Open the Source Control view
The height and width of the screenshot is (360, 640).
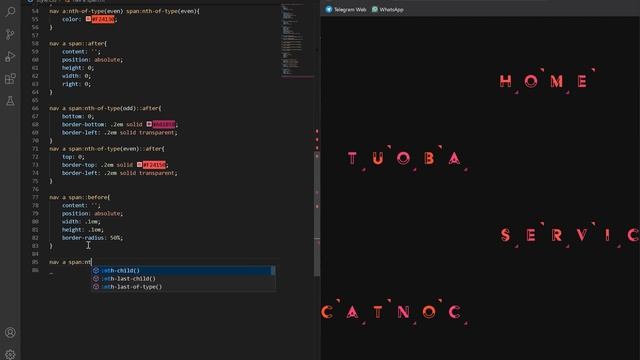(10, 34)
